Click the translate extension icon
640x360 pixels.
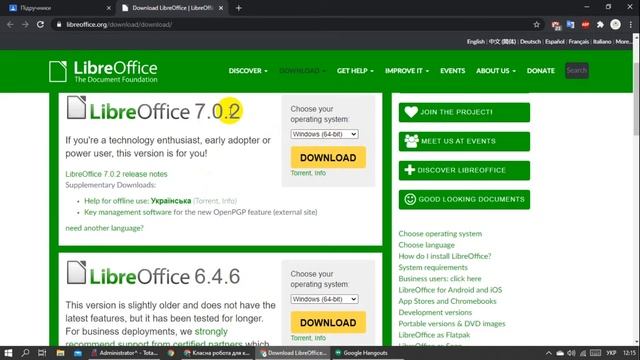click(x=570, y=24)
